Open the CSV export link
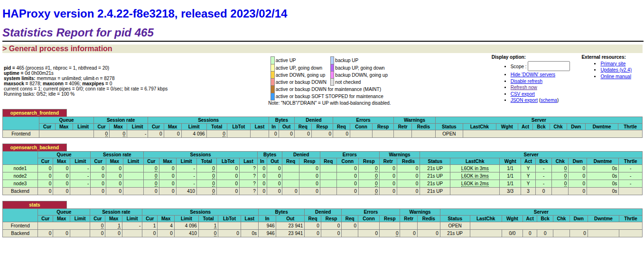The image size is (644, 253). pos(523,94)
